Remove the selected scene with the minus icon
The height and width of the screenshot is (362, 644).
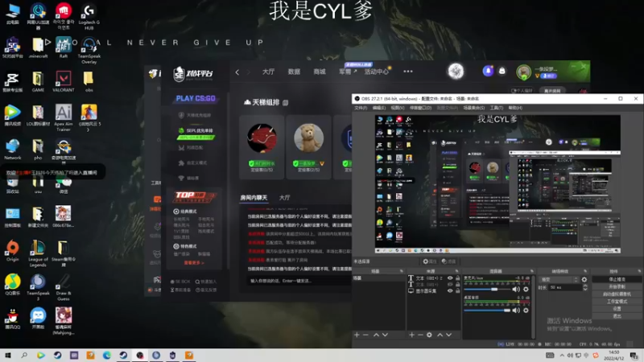pyautogui.click(x=365, y=335)
